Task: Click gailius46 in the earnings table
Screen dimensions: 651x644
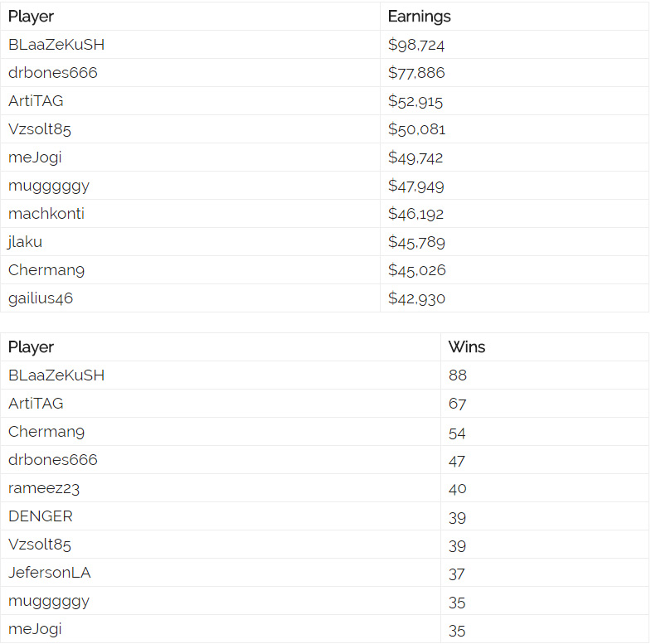Action: pyautogui.click(x=41, y=298)
